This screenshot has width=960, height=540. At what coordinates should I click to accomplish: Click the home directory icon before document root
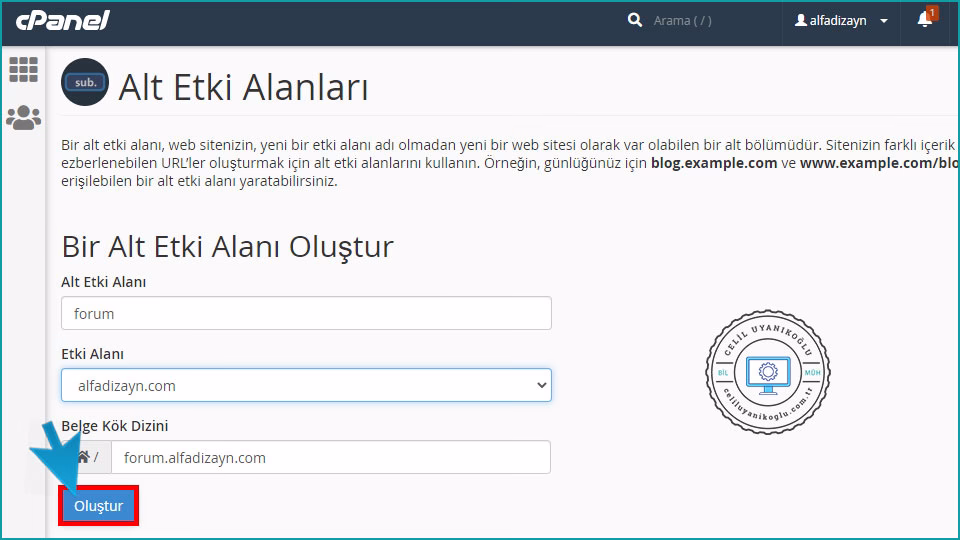[84, 457]
